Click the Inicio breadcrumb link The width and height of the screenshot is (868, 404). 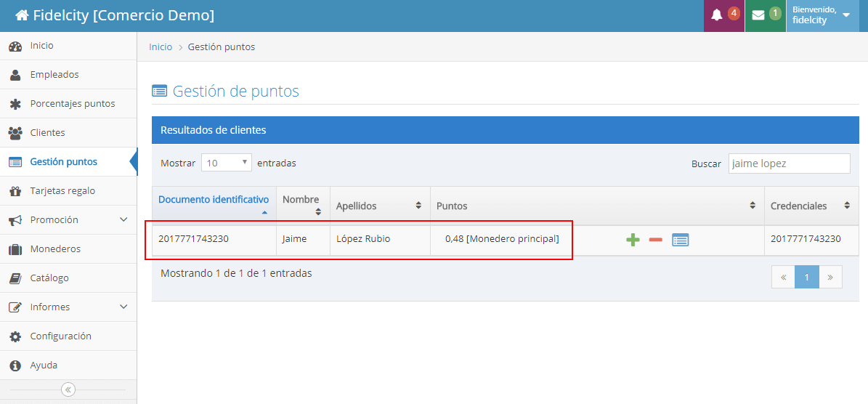tap(161, 47)
